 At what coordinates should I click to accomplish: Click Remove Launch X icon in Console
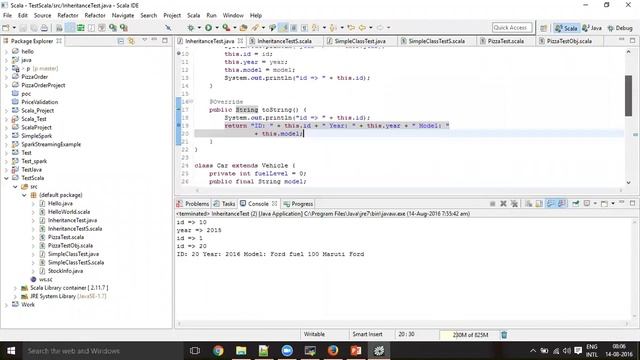click(x=503, y=203)
